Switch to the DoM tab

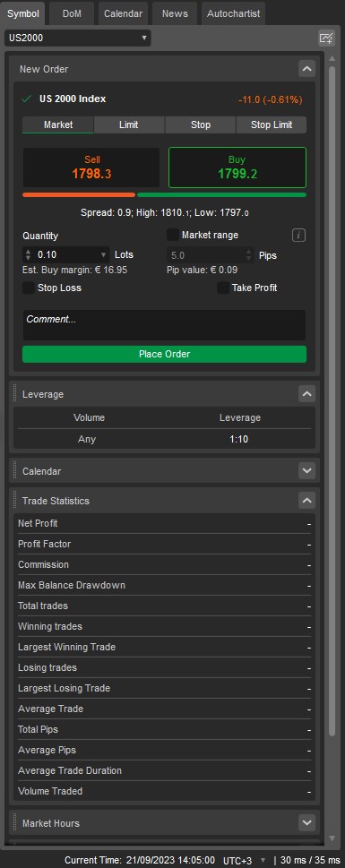72,13
